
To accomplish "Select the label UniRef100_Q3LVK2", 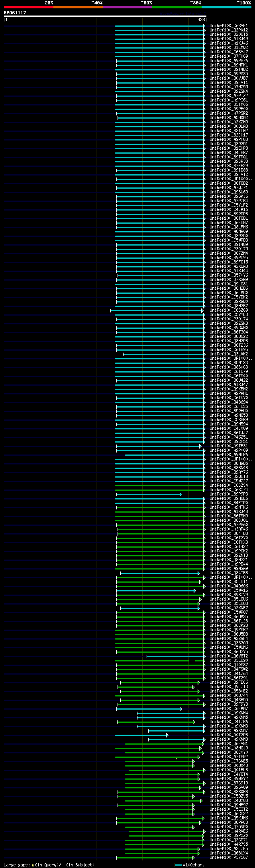I will click(x=229, y=354).
